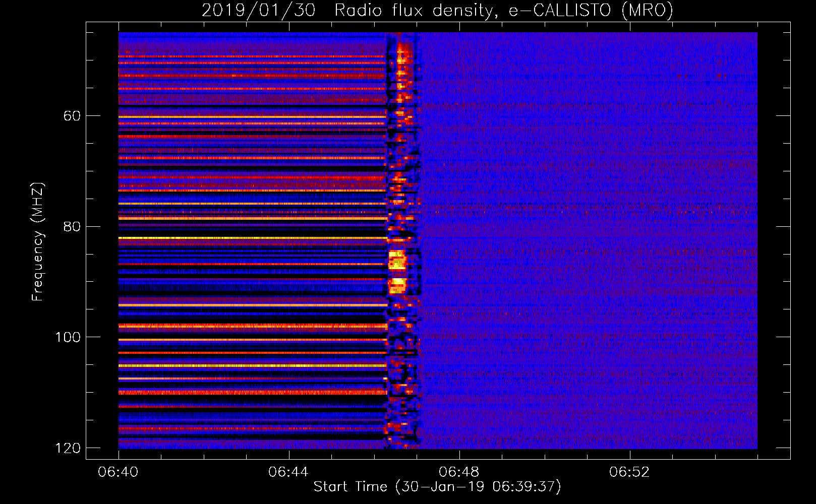
Task: Select the 'Frequency (MHZ)' axis label
Action: pyautogui.click(x=37, y=242)
